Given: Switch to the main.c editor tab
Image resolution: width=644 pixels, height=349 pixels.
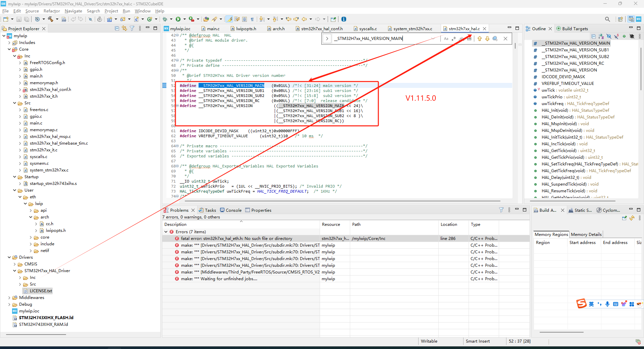Looking at the screenshot, I should pos(213,29).
